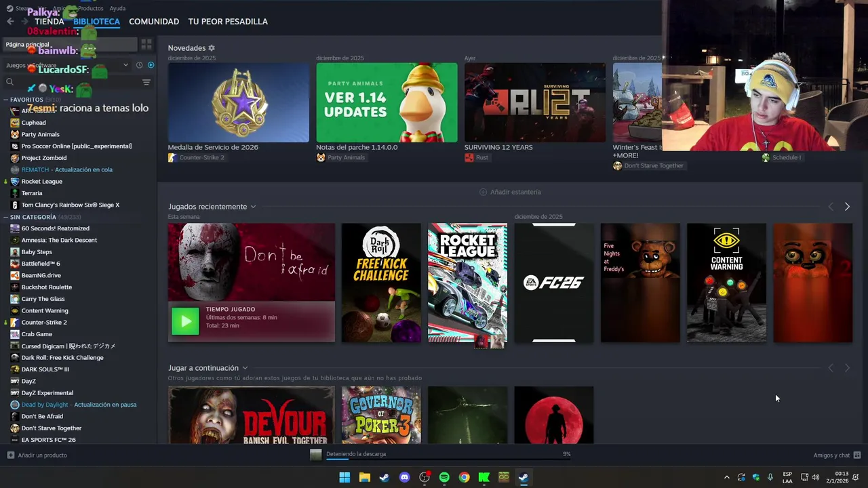Select Governor of Poker 3 cover
Image resolution: width=868 pixels, height=488 pixels.
tap(381, 415)
